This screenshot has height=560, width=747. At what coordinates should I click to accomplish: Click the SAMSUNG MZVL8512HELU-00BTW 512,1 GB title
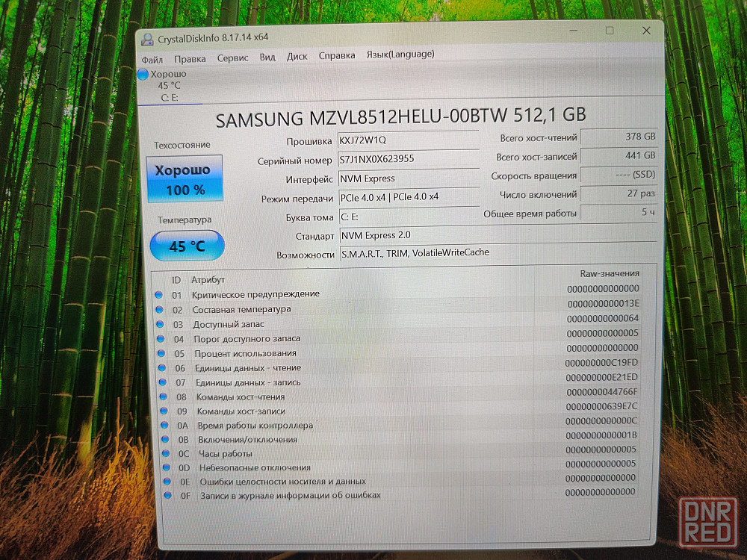coord(400,116)
